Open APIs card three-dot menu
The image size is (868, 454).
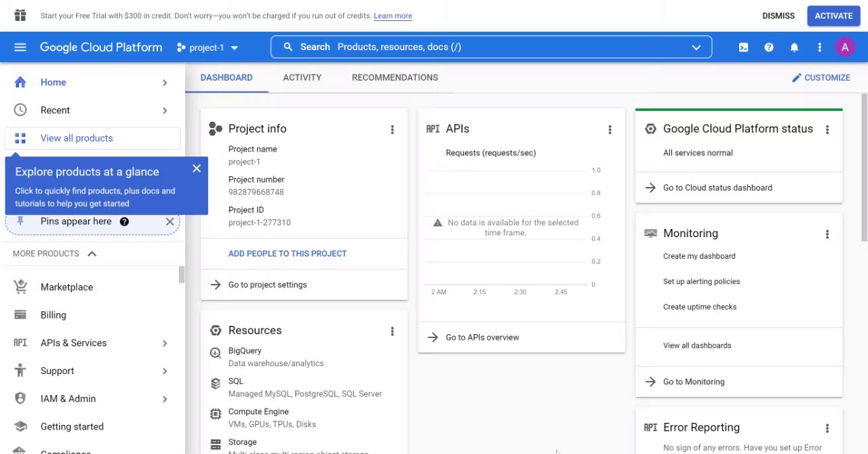point(610,129)
